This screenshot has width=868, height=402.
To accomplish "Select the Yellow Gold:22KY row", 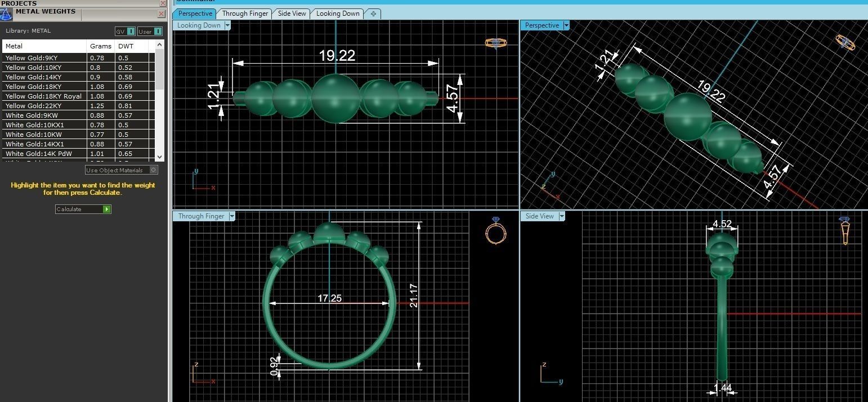I will pos(79,106).
